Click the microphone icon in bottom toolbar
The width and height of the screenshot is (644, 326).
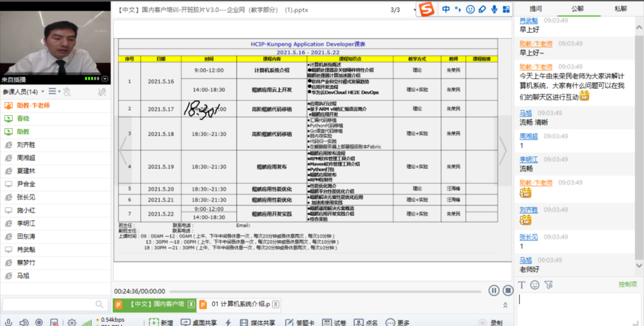point(8,322)
